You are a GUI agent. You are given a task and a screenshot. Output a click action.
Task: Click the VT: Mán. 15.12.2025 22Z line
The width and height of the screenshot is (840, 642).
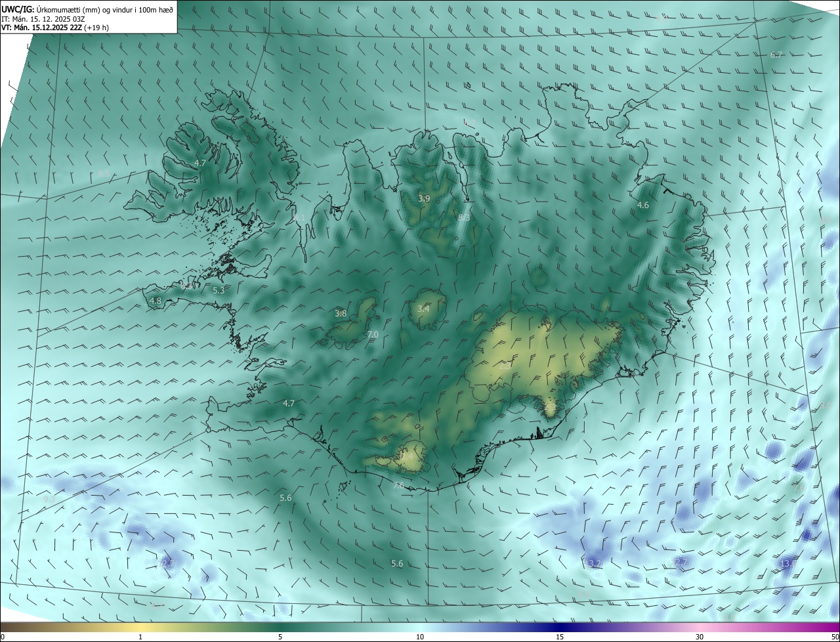coord(55,28)
